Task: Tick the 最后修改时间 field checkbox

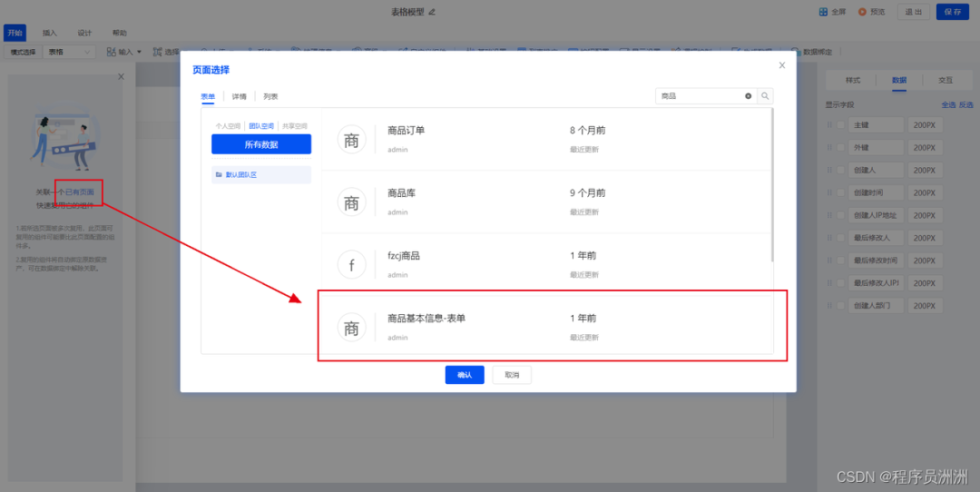Action: coord(840,260)
